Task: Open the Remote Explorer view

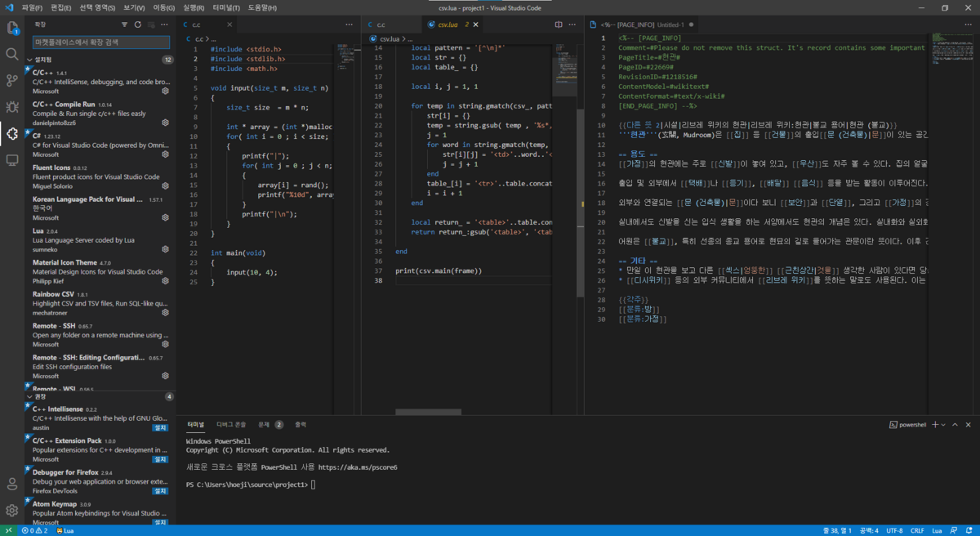Action: point(12,160)
